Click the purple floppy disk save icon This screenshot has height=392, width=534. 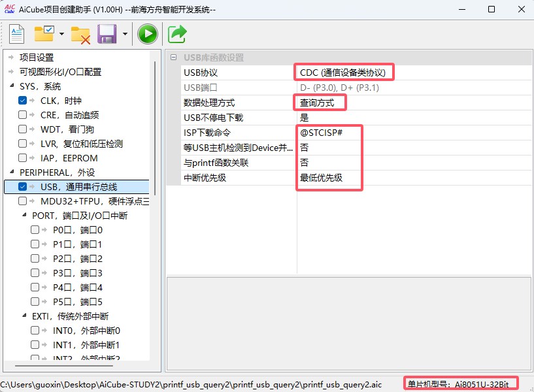(x=107, y=34)
